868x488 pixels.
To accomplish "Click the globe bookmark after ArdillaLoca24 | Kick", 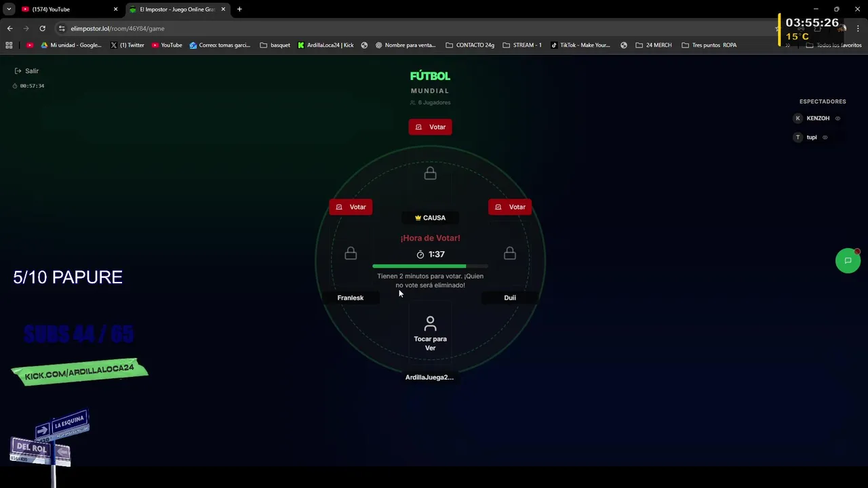I will coord(364,45).
